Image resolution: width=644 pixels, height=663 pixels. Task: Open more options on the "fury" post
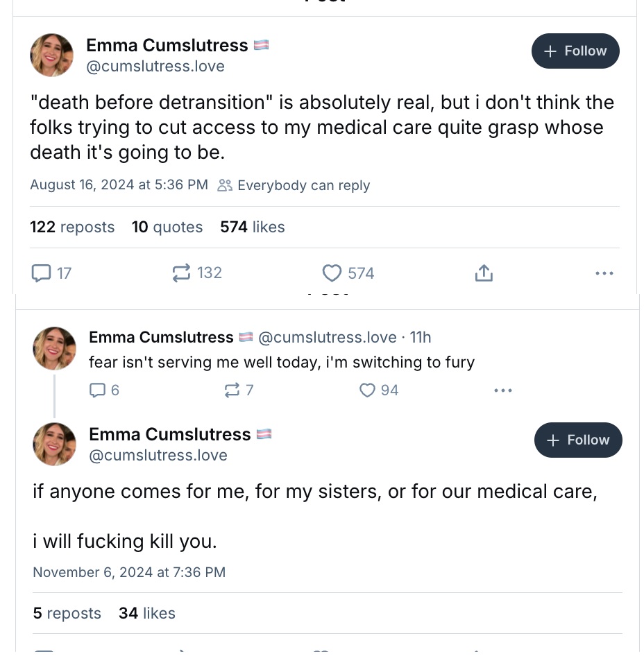click(x=503, y=390)
